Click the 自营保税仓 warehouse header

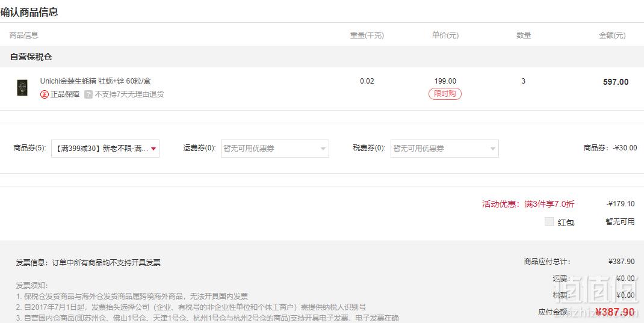(x=31, y=57)
